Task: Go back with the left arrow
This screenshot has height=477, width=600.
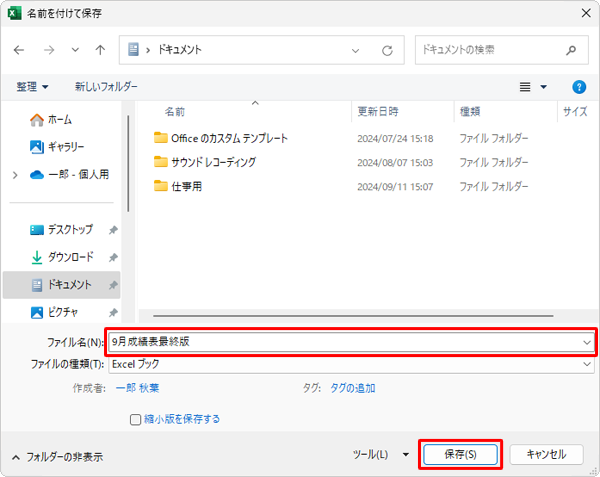Action: click(19, 50)
